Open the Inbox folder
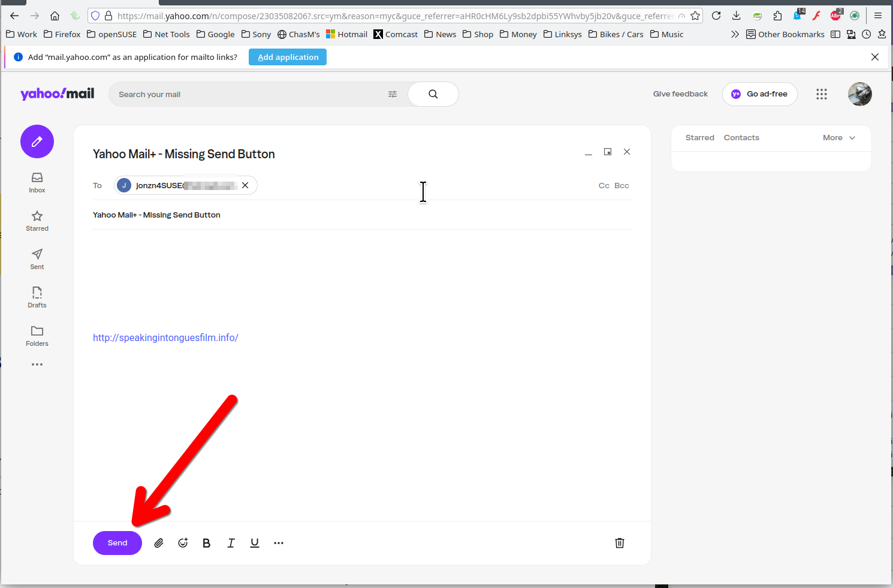The width and height of the screenshot is (893, 588). tap(37, 183)
